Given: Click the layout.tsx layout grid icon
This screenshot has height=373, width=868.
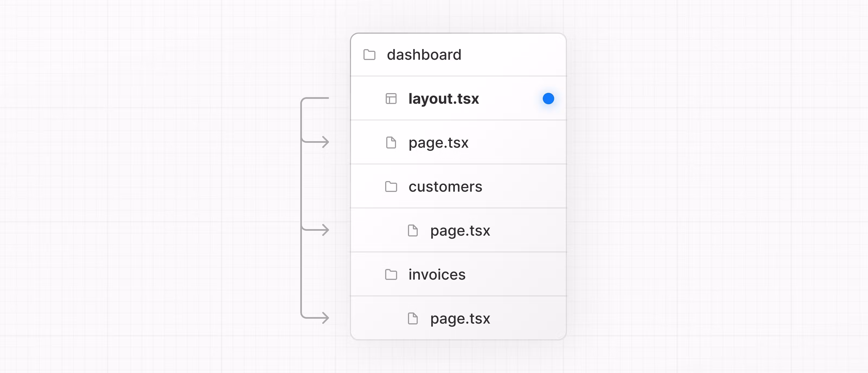Looking at the screenshot, I should pos(391,99).
